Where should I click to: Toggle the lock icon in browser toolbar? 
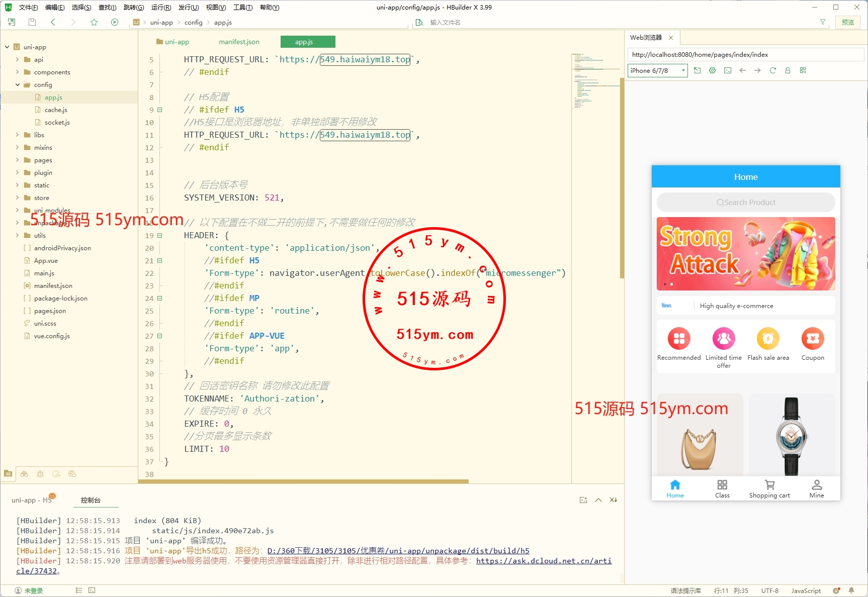point(788,70)
